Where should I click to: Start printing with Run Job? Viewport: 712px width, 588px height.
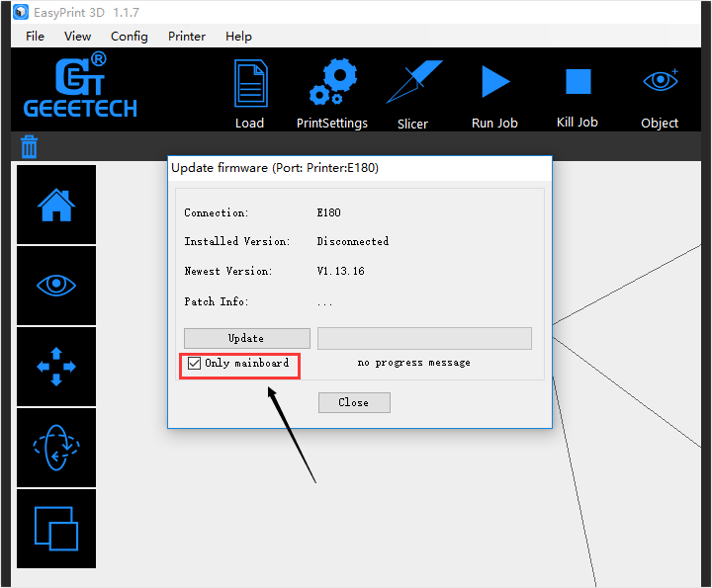point(495,82)
